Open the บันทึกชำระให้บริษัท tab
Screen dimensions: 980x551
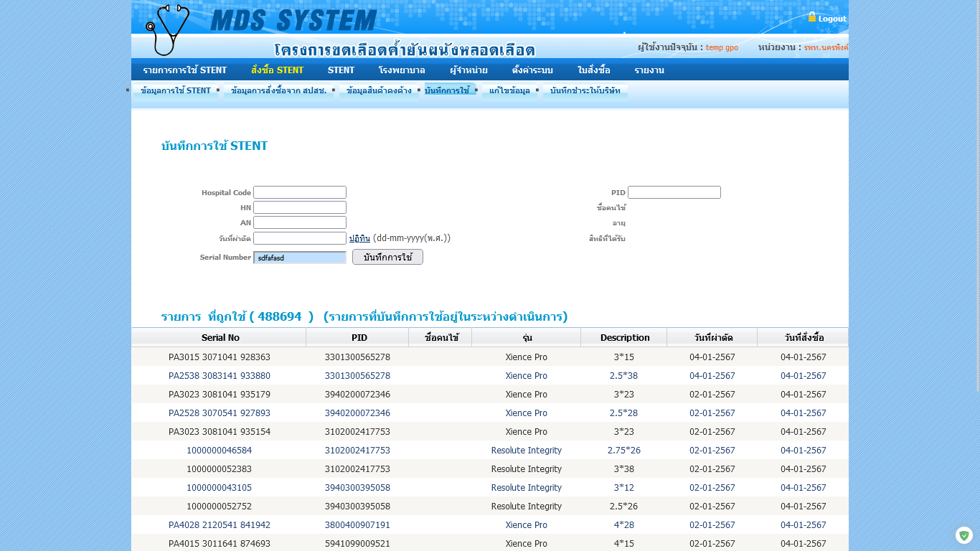coord(585,90)
